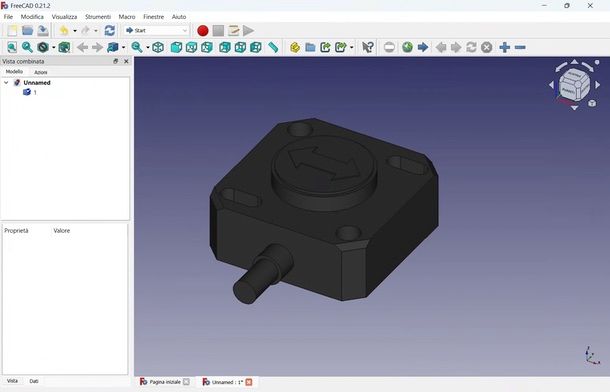Viewport: 610px width, 392px height.
Task: Click the Bounding box selection icon
Action: coord(64,47)
